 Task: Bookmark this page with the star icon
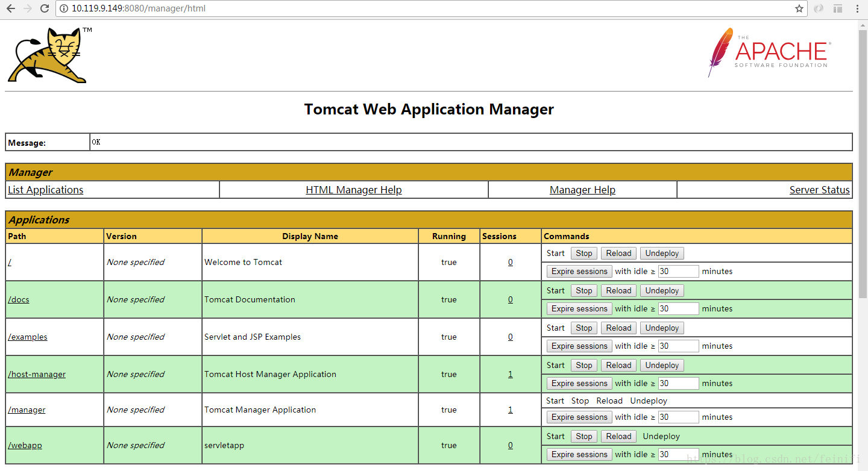coord(799,8)
